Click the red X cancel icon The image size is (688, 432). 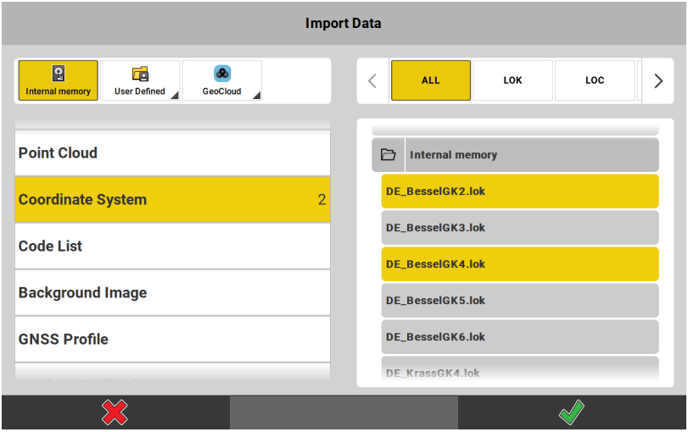115,412
